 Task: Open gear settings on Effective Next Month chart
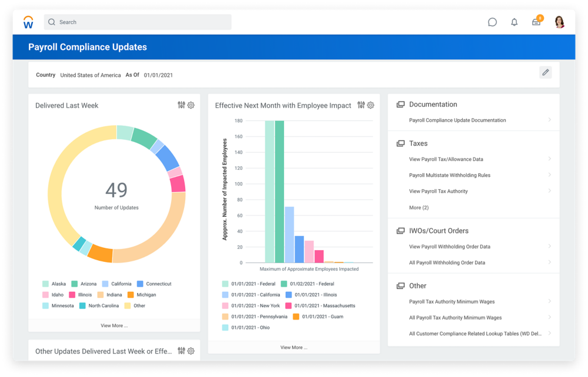pos(370,105)
